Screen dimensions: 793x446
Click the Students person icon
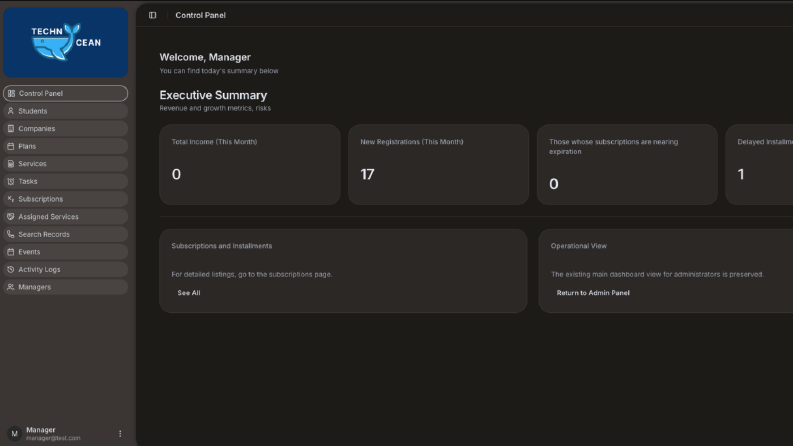point(11,111)
